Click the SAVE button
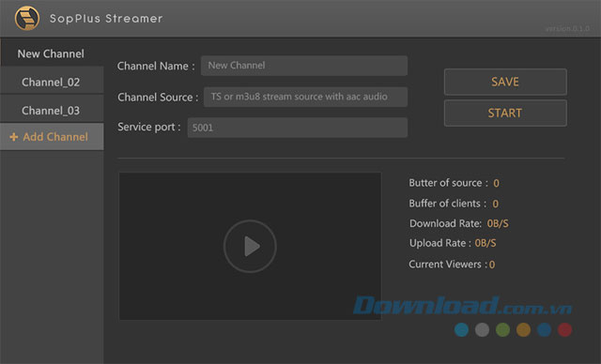The width and height of the screenshot is (601, 364). [x=505, y=82]
